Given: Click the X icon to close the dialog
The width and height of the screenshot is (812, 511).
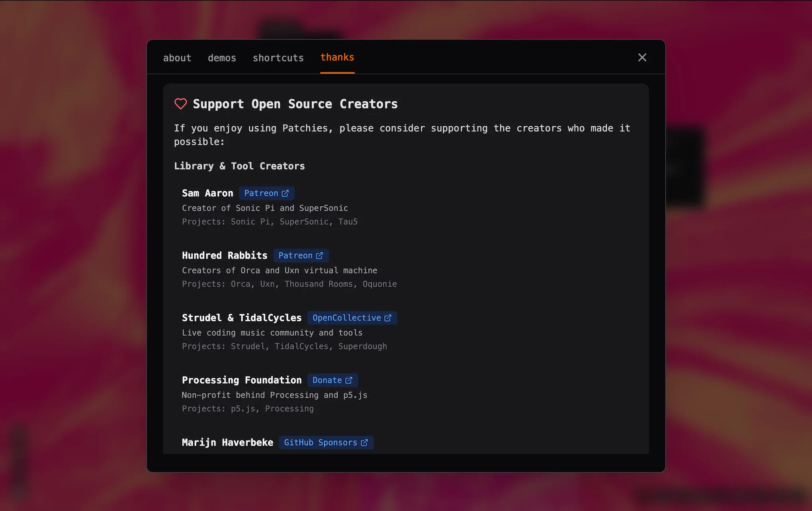Looking at the screenshot, I should pos(642,57).
